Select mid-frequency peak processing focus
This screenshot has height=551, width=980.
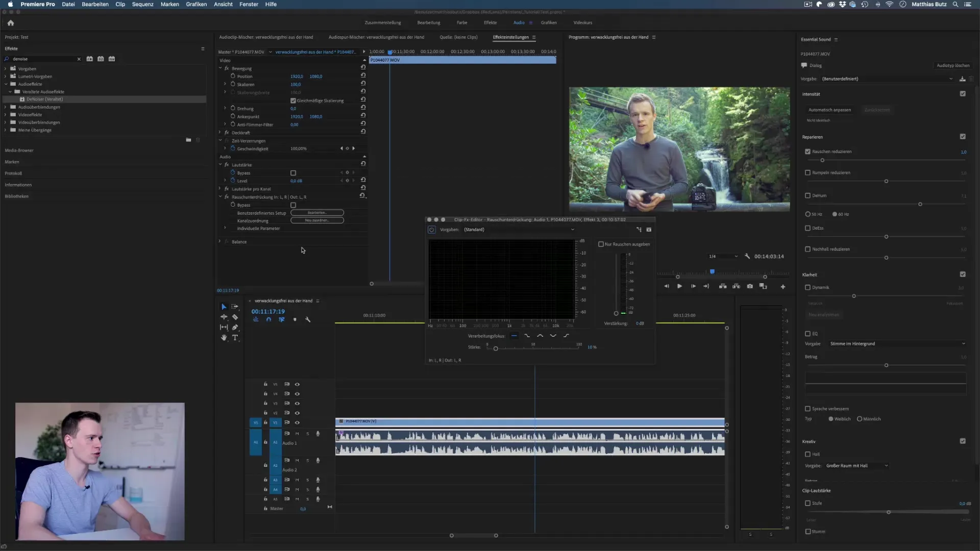click(540, 336)
